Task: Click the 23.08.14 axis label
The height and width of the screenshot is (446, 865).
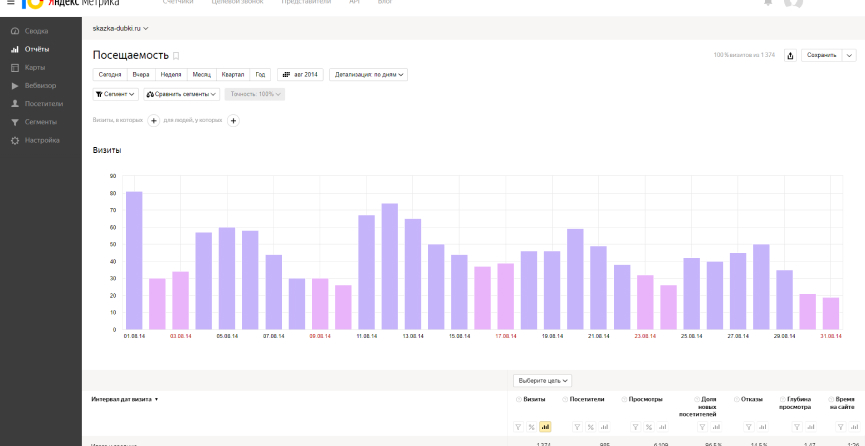Action: click(645, 336)
